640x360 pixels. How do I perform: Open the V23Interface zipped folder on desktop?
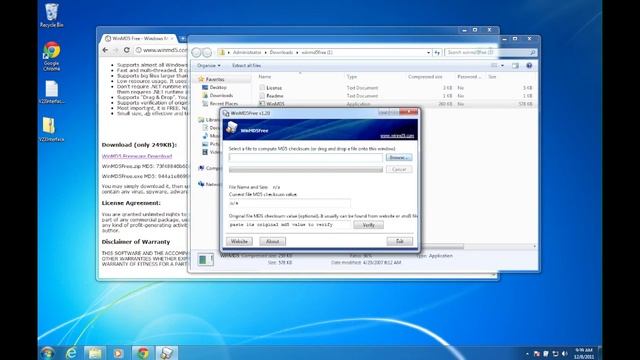click(x=51, y=129)
